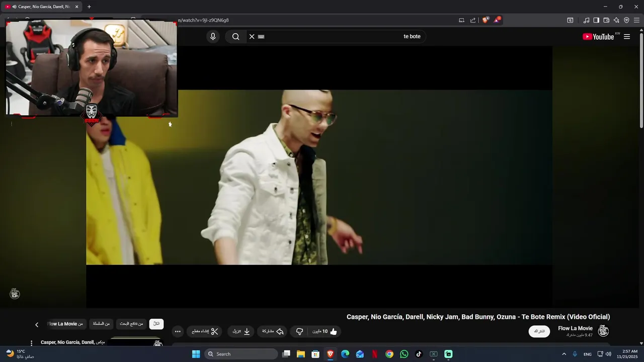Click the share page icon in address bar
644x362 pixels.
tap(473, 20)
